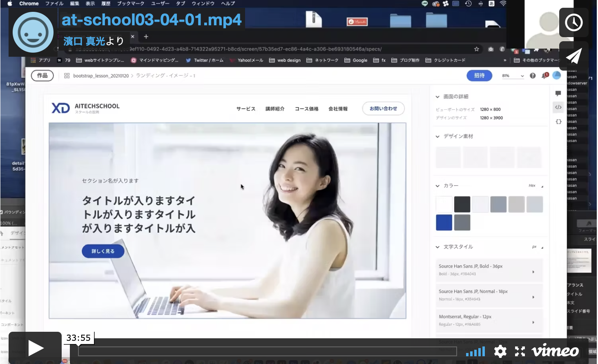Play the Vimeo video

click(36, 348)
